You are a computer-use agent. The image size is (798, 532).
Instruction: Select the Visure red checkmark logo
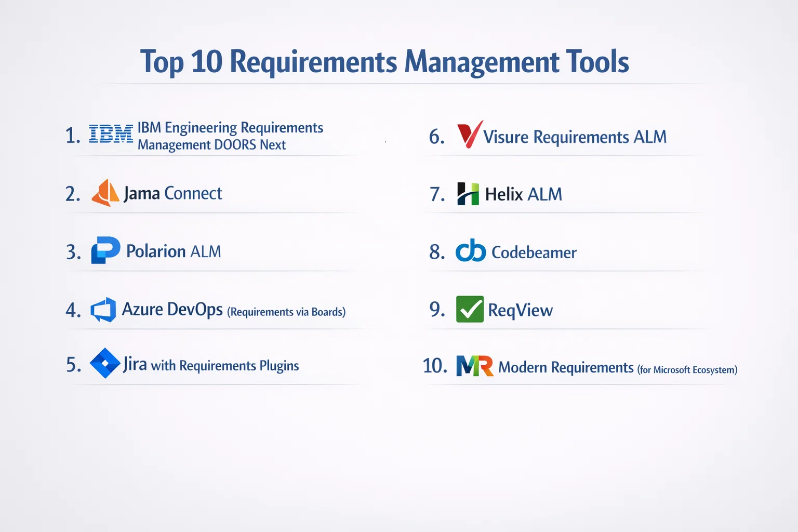point(469,135)
